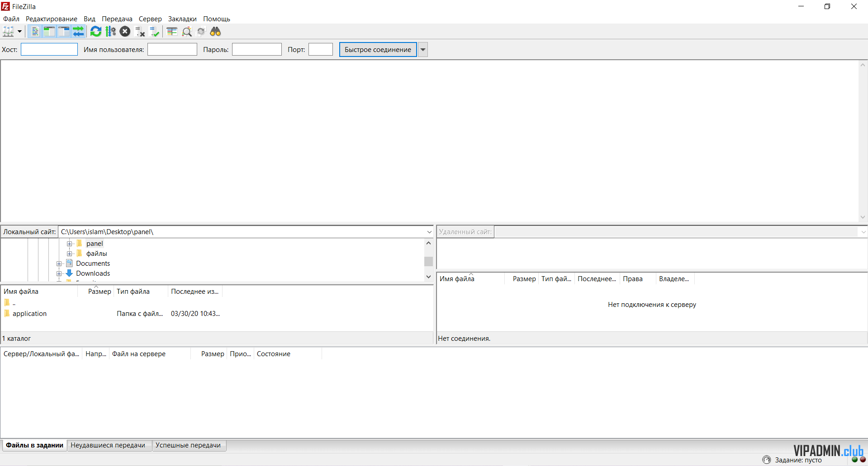Sort local files by Размер column
The image size is (868, 466).
coord(96,292)
